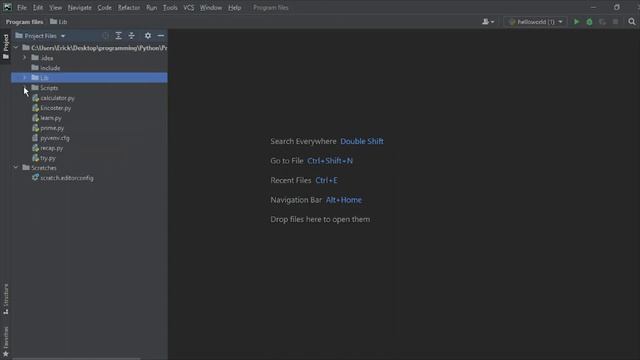Open the VCS menu
Image resolution: width=640 pixels, height=360 pixels.
[x=189, y=8]
